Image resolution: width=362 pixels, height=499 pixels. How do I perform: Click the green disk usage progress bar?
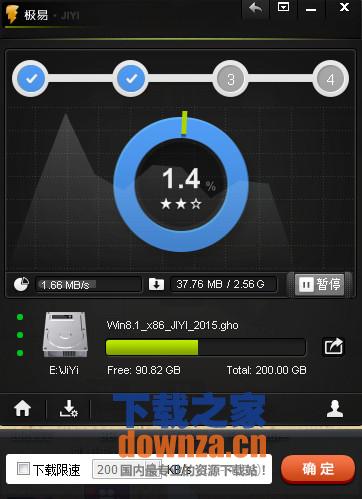pyautogui.click(x=205, y=347)
